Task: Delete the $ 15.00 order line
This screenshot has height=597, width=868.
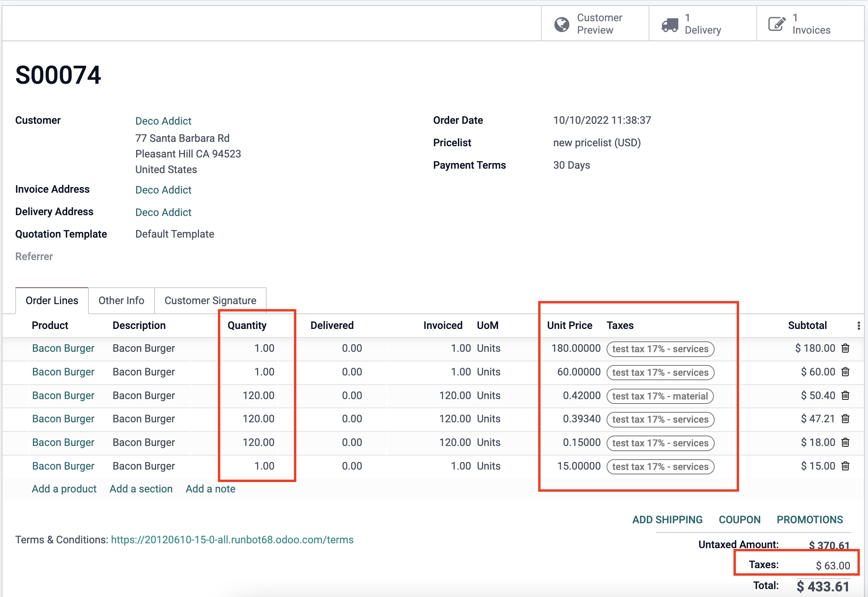Action: (845, 466)
